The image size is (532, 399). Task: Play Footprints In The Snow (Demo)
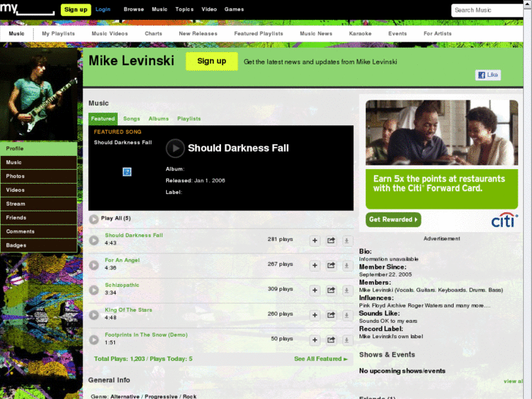tap(94, 340)
